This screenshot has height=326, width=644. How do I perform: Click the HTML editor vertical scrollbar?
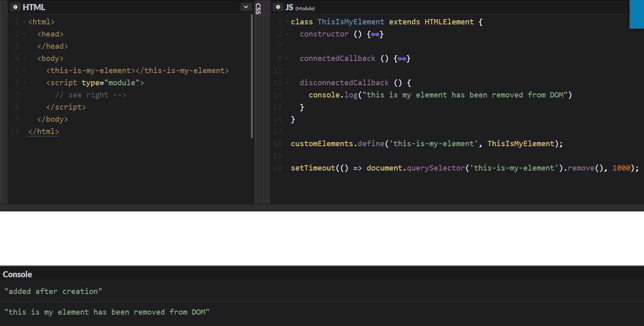(x=252, y=76)
